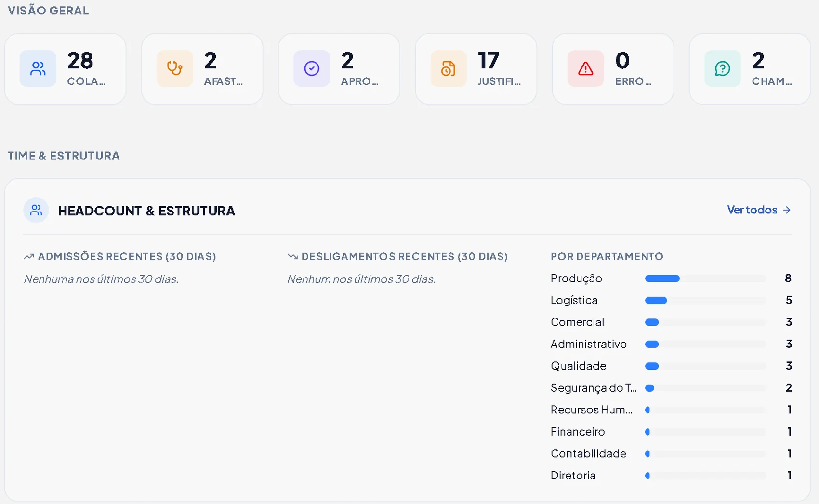This screenshot has width=819, height=504.
Task: Open the Ver todos link
Action: (x=759, y=210)
